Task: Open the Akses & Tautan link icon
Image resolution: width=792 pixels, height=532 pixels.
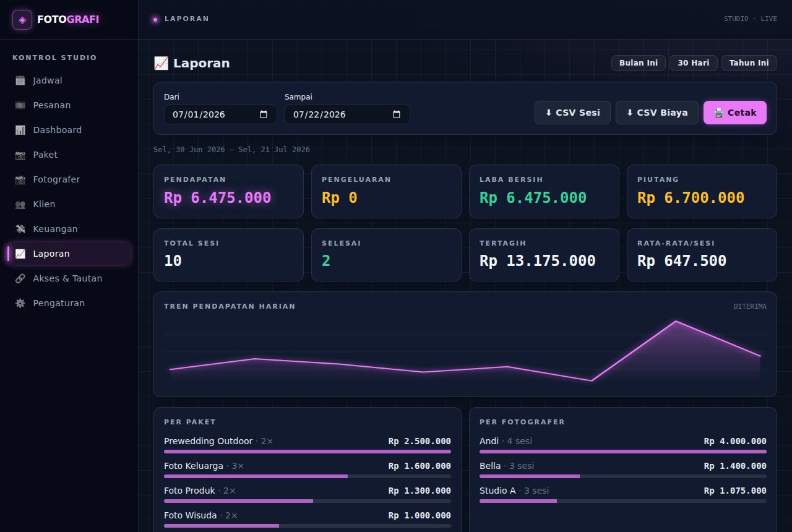Action: (x=20, y=278)
